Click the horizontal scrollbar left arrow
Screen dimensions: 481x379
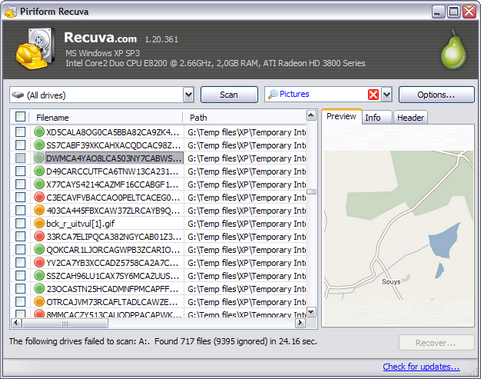pyautogui.click(x=16, y=322)
